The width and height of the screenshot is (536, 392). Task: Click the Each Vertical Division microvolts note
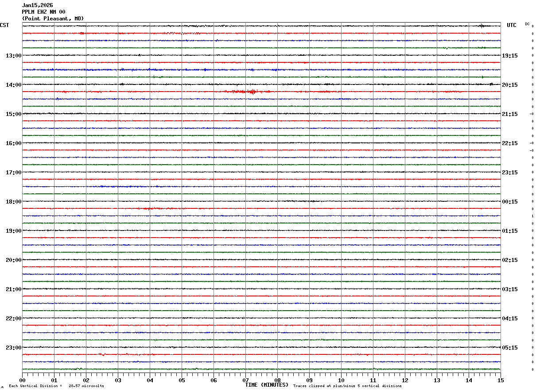click(x=56, y=386)
